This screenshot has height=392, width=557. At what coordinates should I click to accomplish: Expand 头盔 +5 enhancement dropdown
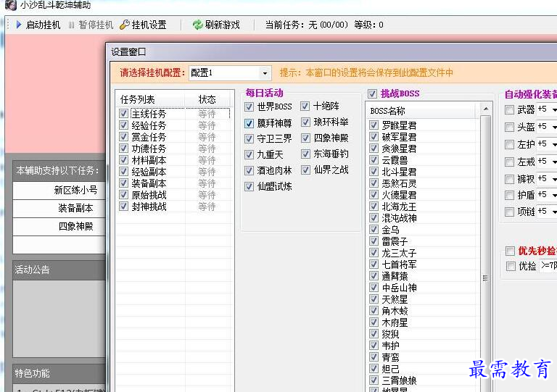tap(554, 127)
